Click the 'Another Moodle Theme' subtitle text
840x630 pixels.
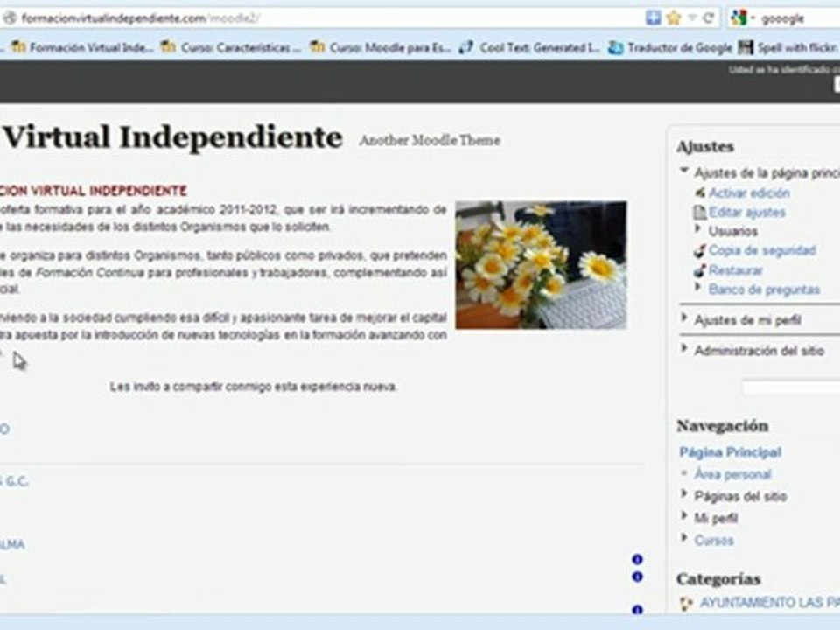pos(430,140)
